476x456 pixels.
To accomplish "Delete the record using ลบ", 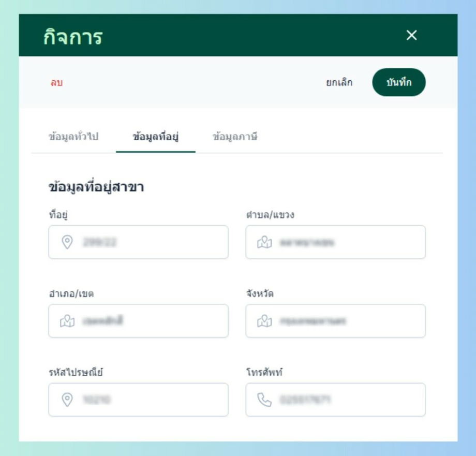I will 56,83.
